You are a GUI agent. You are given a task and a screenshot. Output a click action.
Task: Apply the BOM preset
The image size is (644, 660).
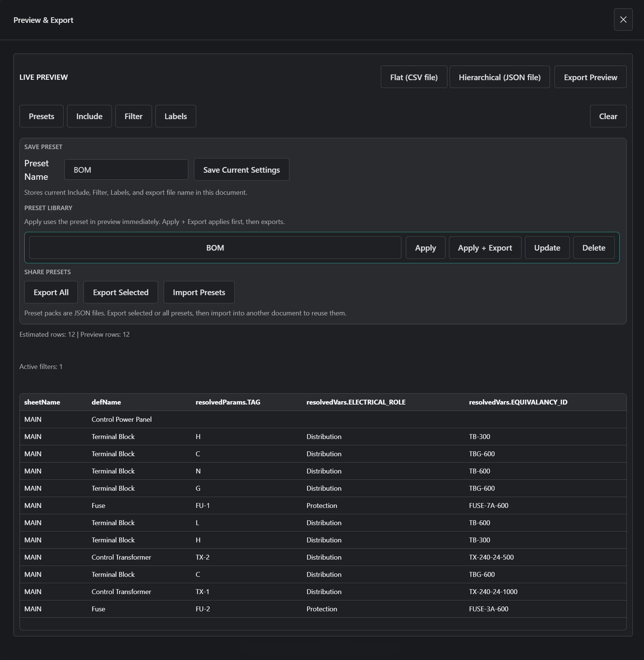click(425, 248)
